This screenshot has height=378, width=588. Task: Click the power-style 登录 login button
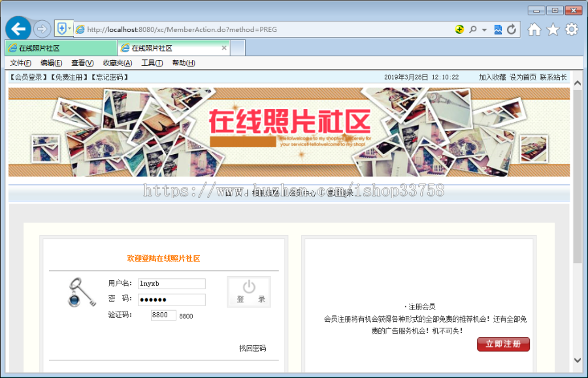(x=248, y=291)
